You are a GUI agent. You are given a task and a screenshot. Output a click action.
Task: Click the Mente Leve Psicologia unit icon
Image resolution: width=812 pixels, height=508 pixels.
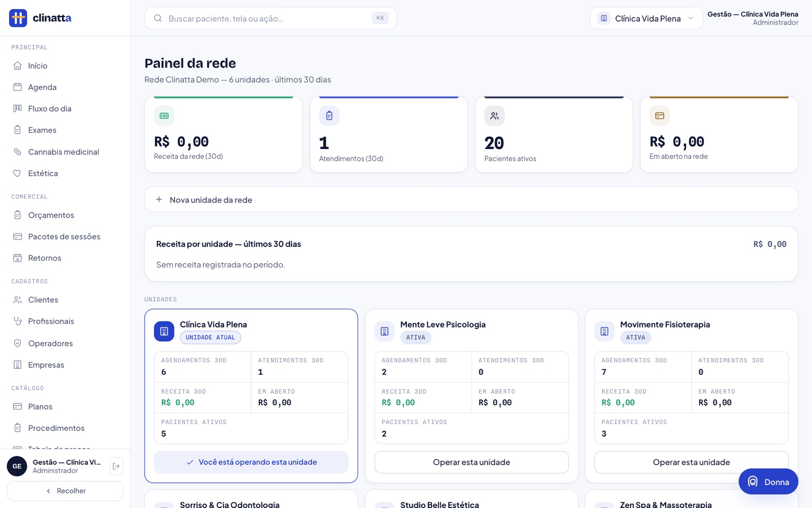click(x=385, y=331)
